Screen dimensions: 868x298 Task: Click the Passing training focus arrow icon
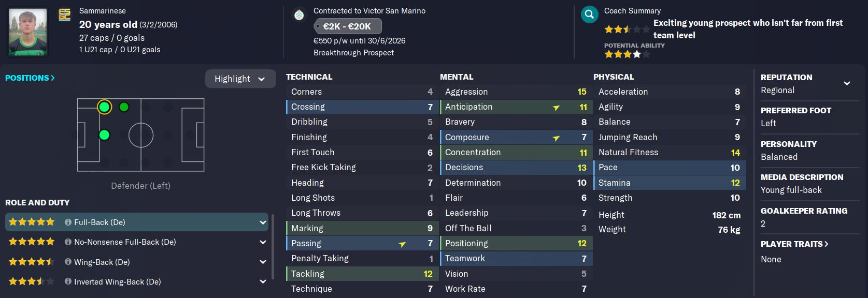pyautogui.click(x=402, y=244)
